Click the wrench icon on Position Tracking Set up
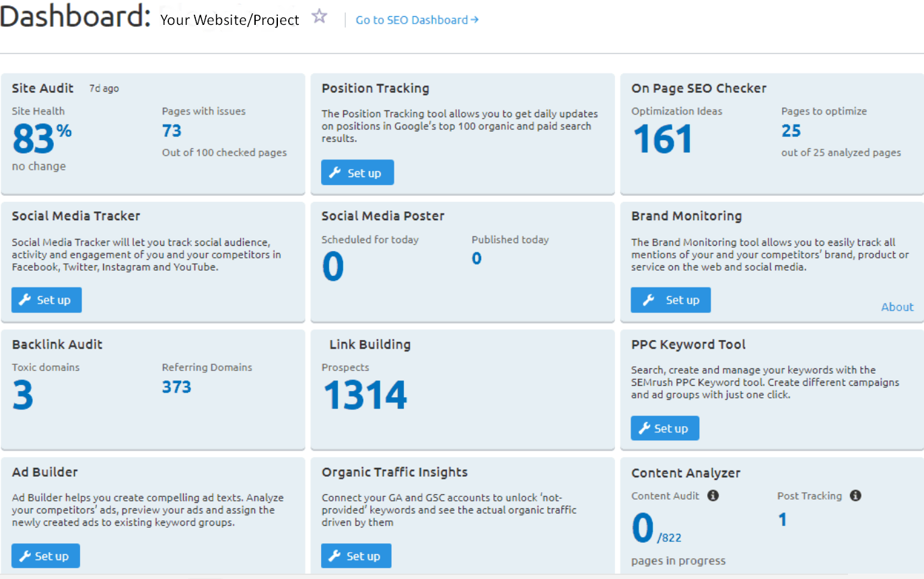Image resolution: width=924 pixels, height=579 pixels. coord(335,172)
